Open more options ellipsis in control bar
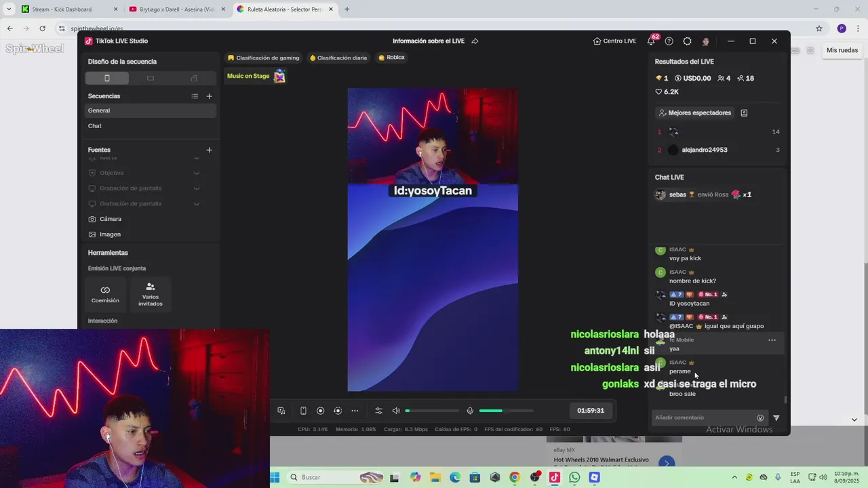The height and width of the screenshot is (488, 868). point(355,411)
